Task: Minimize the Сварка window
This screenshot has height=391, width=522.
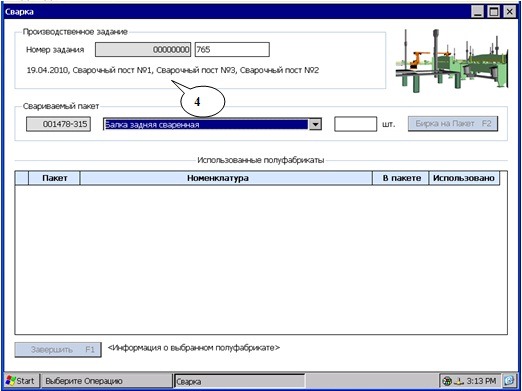Action: coord(478,12)
